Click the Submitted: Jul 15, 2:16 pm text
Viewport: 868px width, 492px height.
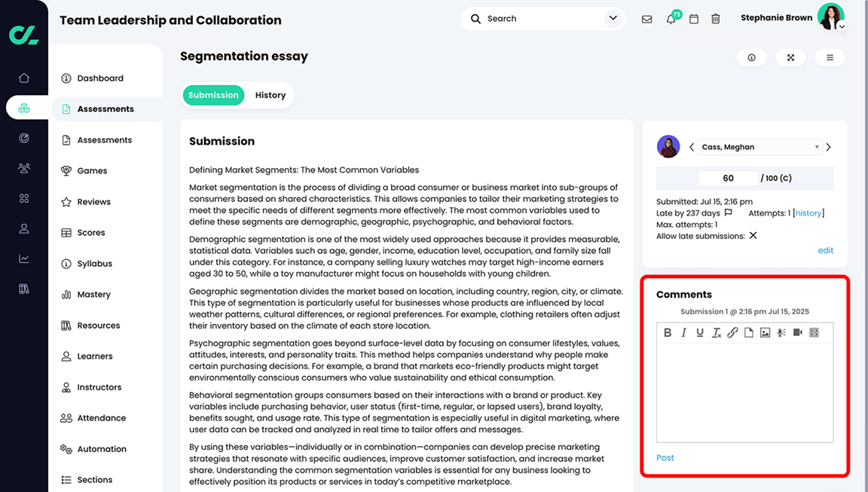704,202
